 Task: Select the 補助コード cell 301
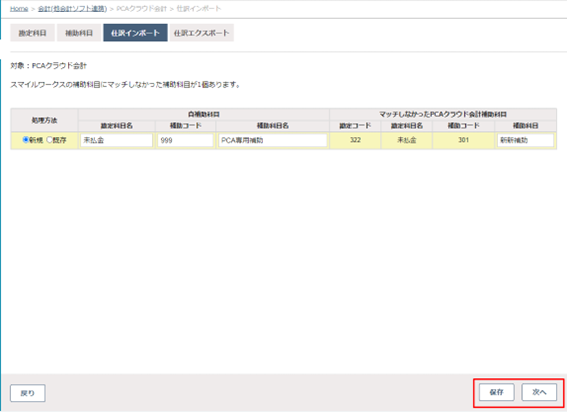pyautogui.click(x=464, y=140)
